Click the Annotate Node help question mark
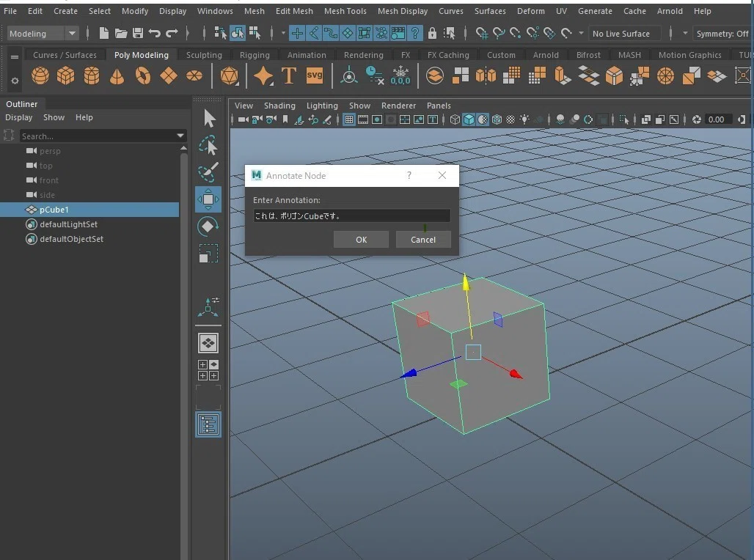 tap(409, 175)
